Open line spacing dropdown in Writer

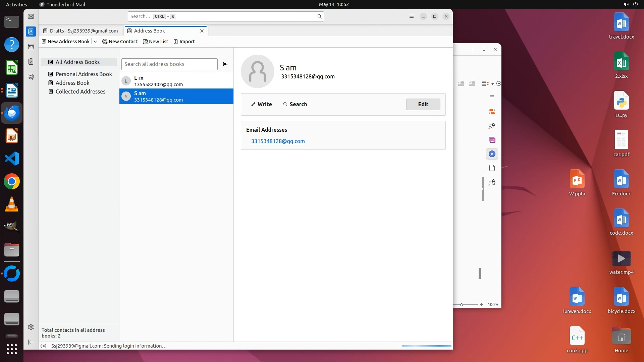(x=492, y=84)
